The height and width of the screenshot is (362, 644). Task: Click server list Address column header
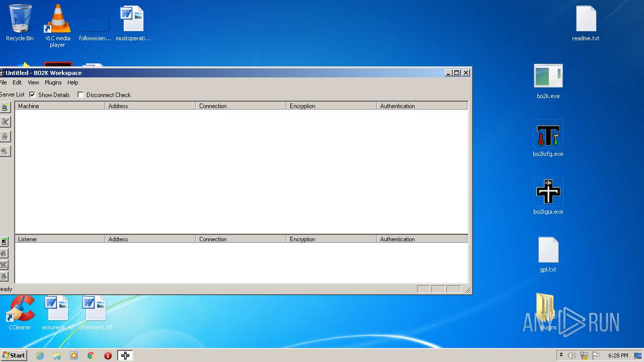(x=150, y=106)
